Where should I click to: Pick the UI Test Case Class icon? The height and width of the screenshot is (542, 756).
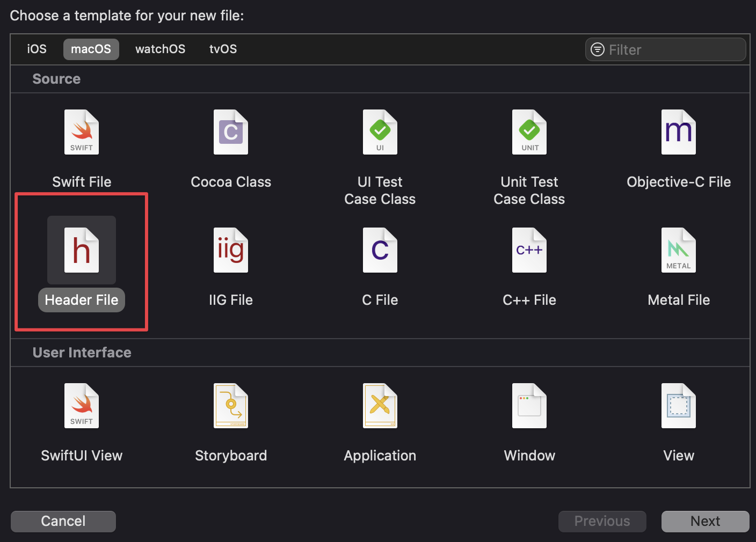point(380,132)
